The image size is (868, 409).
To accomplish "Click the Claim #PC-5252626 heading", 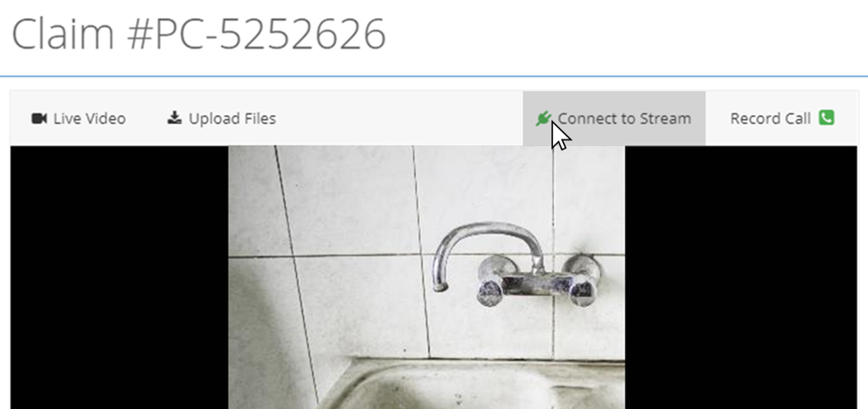I will coord(198,34).
